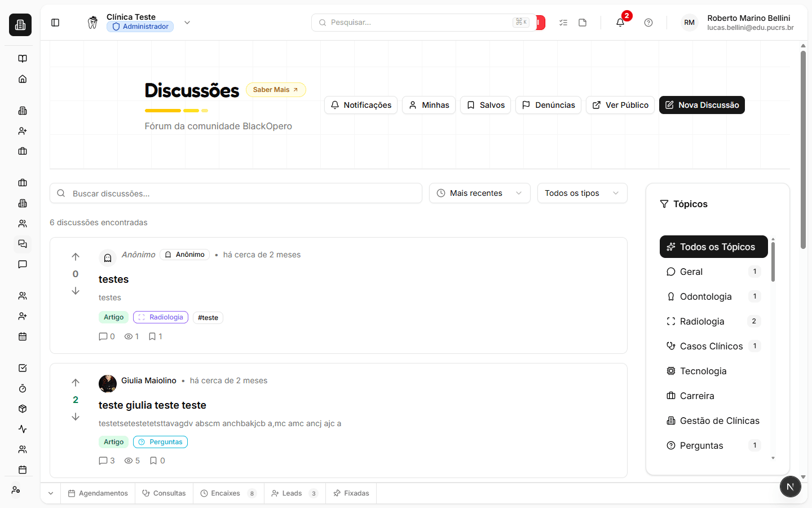Viewport: 812px width, 508px height.
Task: Expand the Clínica Teste workspace switcher
Action: coord(187,22)
